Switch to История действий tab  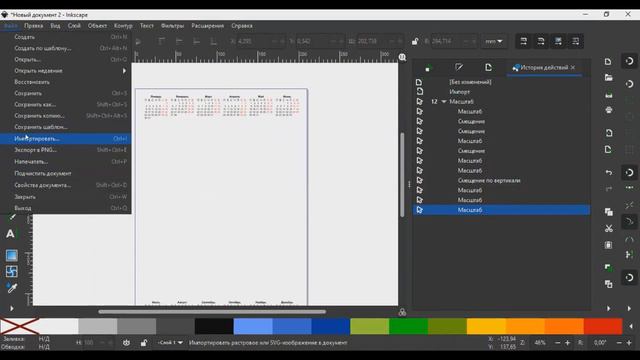click(x=544, y=67)
